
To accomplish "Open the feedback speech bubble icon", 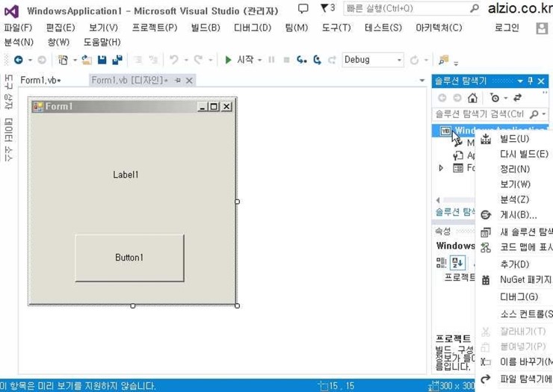I will 303,9.
